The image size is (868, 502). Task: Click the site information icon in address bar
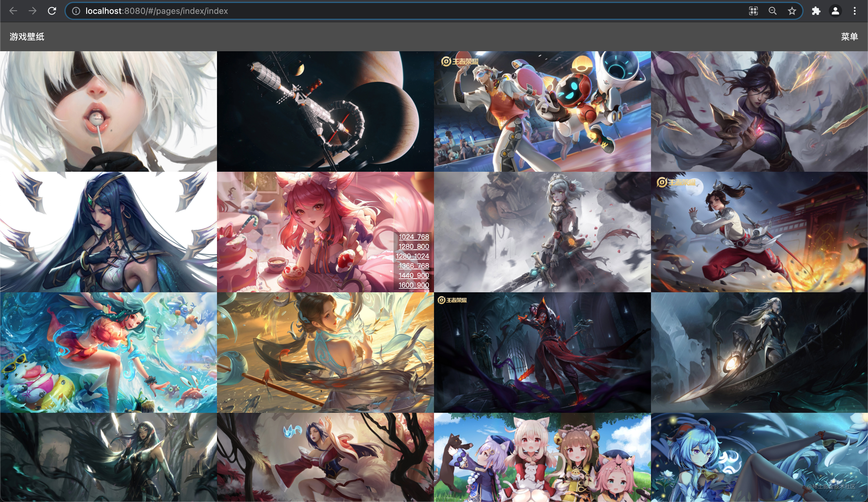click(76, 11)
